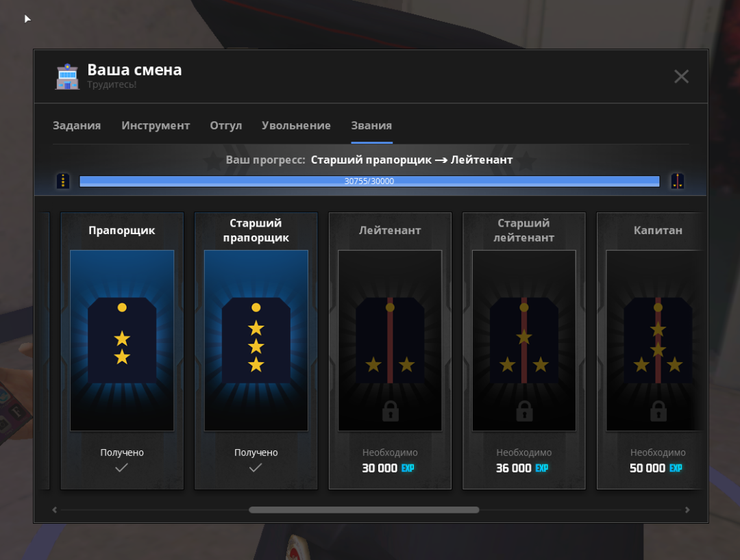Open the Отгул tab
Screen dimensions: 740x560
[225, 126]
